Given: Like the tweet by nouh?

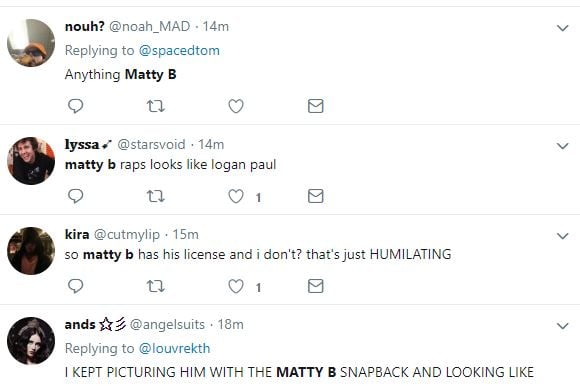Looking at the screenshot, I should (236, 106).
